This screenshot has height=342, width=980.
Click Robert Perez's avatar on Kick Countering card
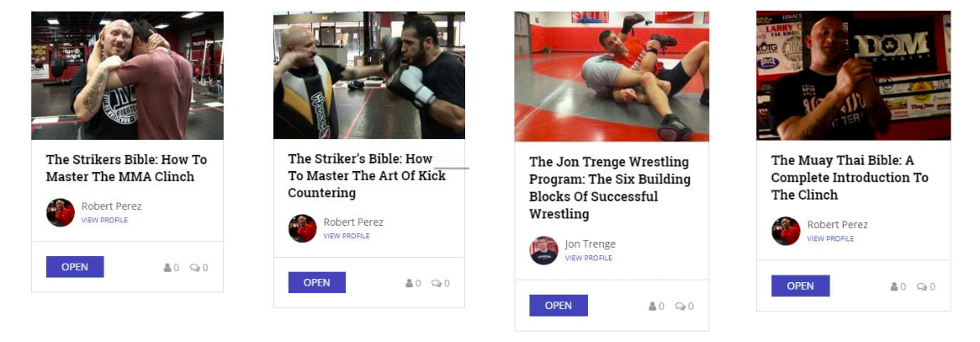click(303, 228)
